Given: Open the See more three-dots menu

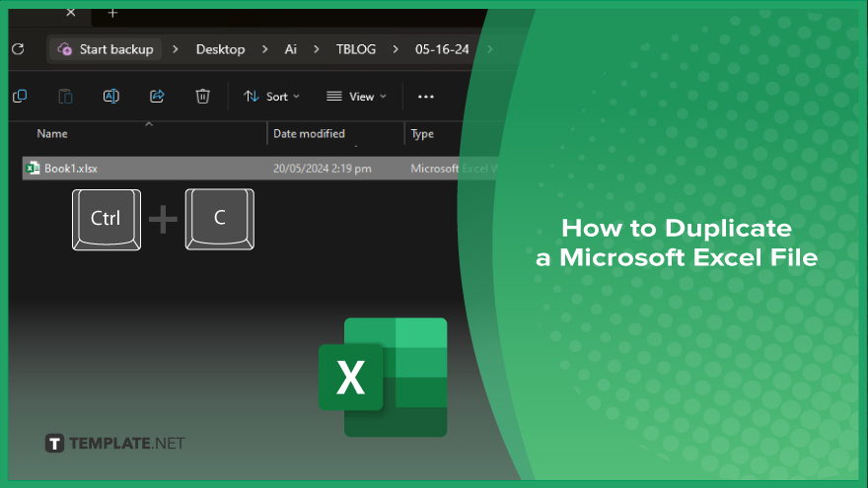Looking at the screenshot, I should point(426,97).
